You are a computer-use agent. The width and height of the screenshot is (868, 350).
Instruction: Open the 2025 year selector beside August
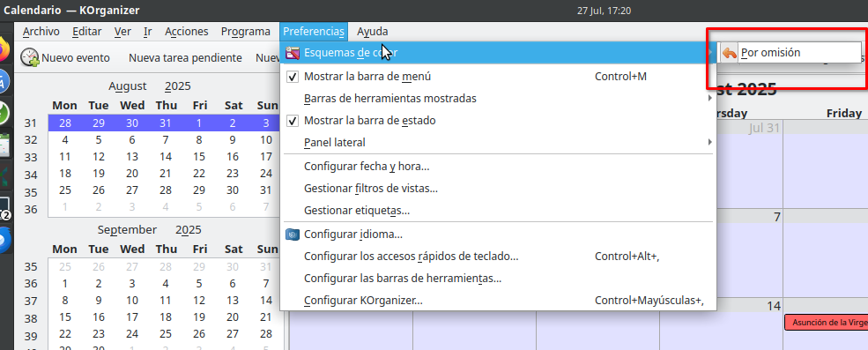177,86
